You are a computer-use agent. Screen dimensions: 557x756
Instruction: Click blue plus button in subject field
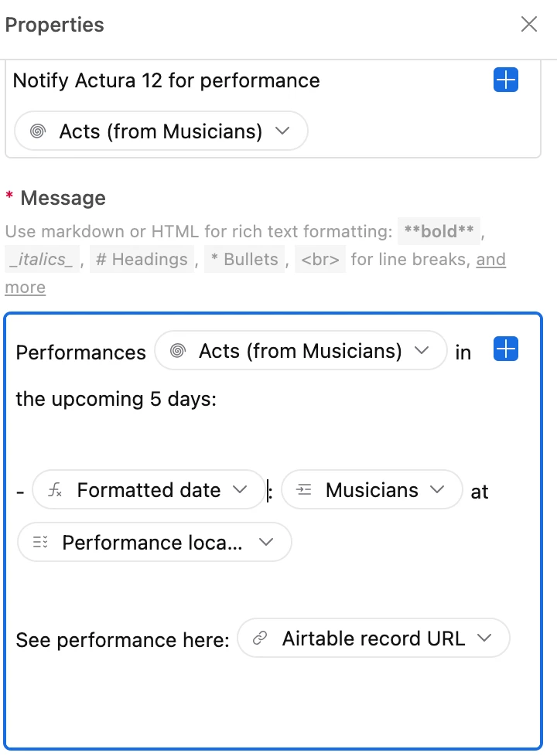coord(505,80)
